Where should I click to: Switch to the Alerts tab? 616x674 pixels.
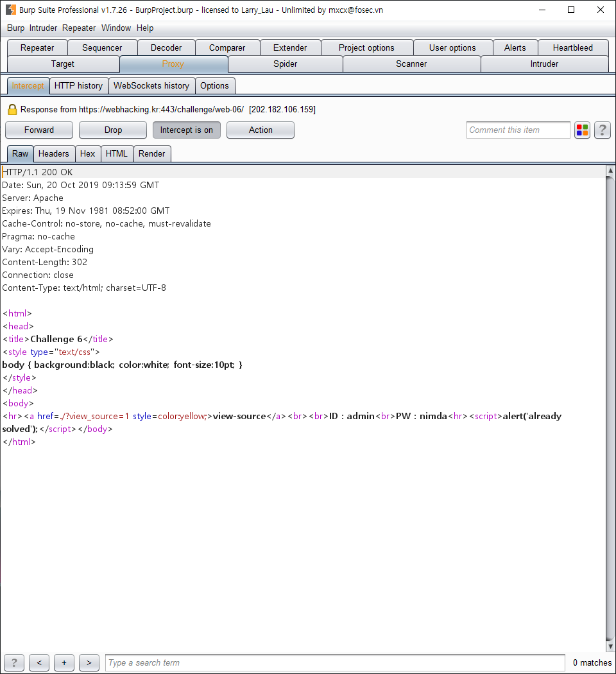click(x=515, y=48)
